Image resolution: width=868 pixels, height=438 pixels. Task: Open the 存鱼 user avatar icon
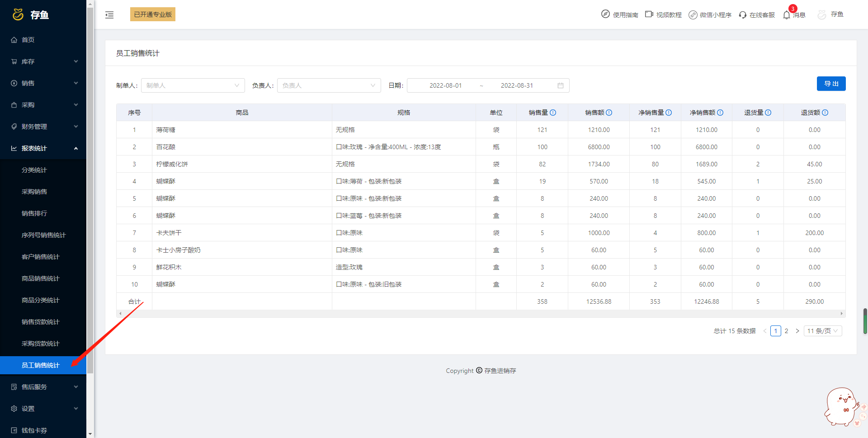(x=822, y=14)
